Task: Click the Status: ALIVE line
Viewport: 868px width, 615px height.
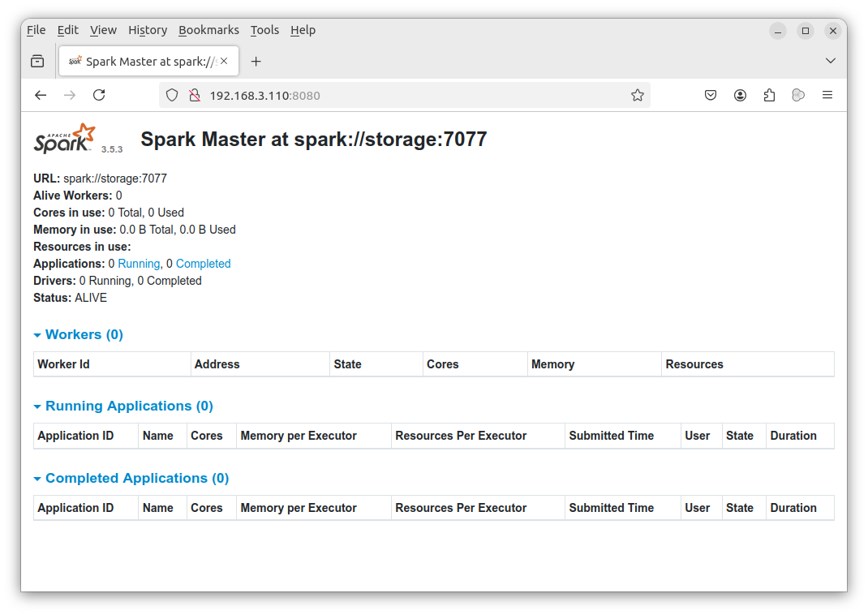Action: point(71,298)
